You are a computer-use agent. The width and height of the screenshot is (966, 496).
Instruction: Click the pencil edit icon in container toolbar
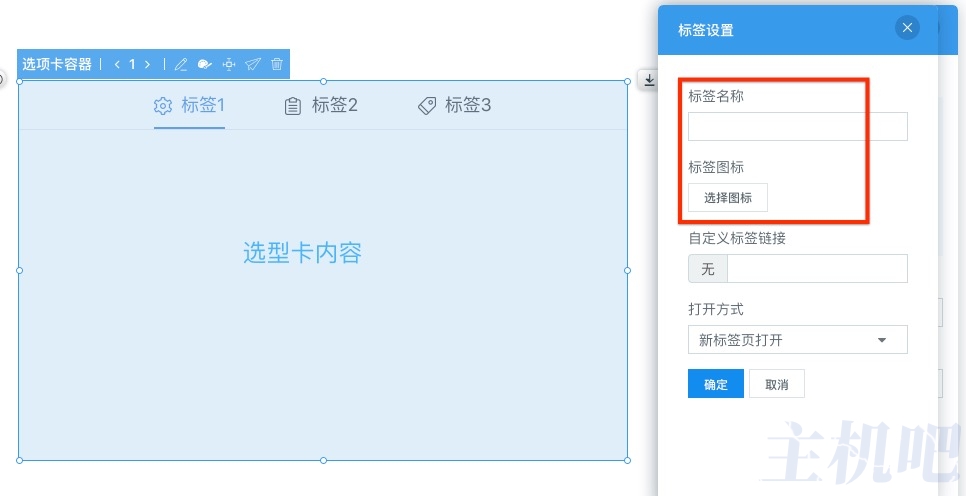point(181,64)
